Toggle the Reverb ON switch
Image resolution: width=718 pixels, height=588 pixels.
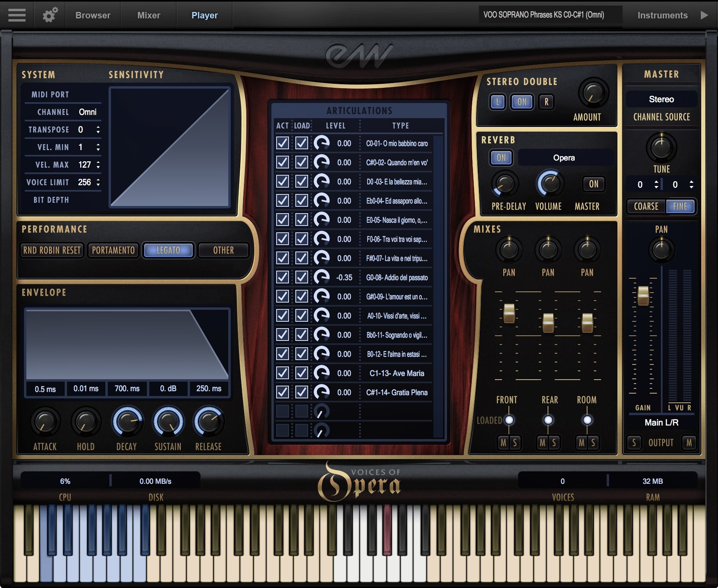[x=501, y=157]
